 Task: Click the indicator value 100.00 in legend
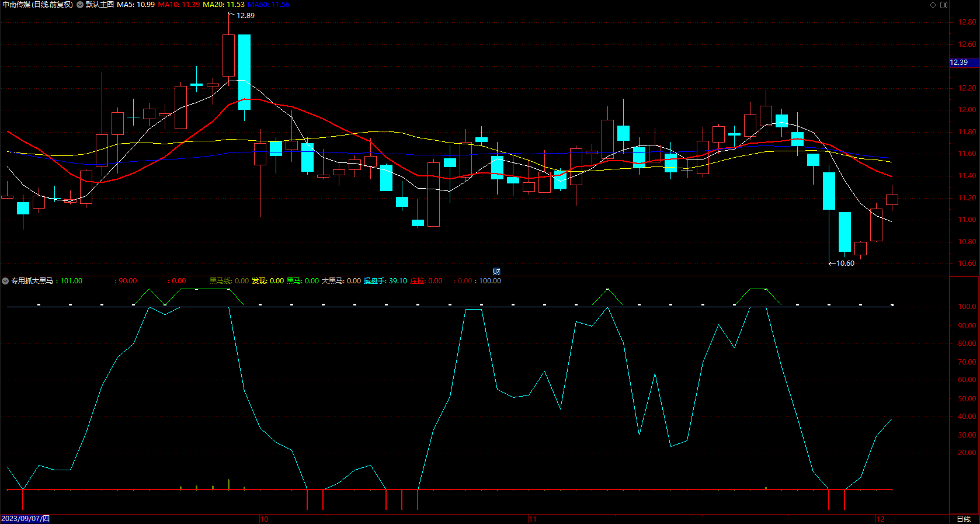490,281
